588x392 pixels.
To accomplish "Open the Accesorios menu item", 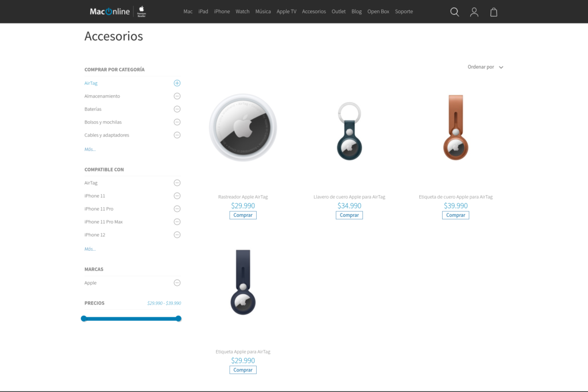I will (x=314, y=11).
